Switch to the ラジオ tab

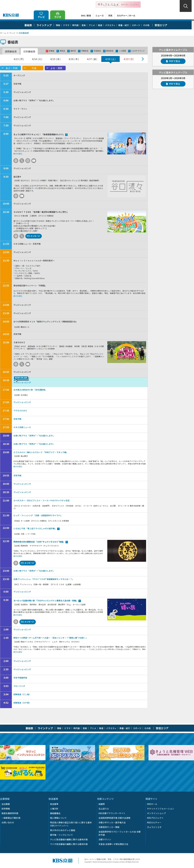pyautogui.click(x=58, y=15)
